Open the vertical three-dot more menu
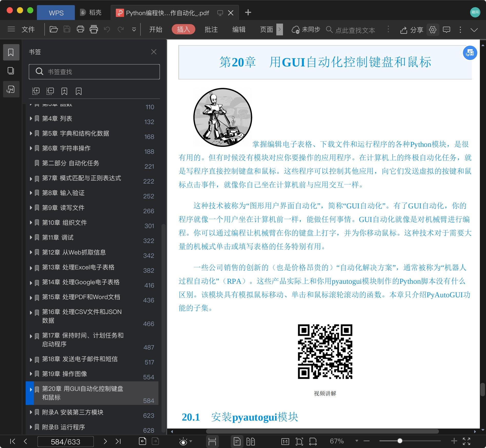The width and height of the screenshot is (486, 448). coord(460,30)
